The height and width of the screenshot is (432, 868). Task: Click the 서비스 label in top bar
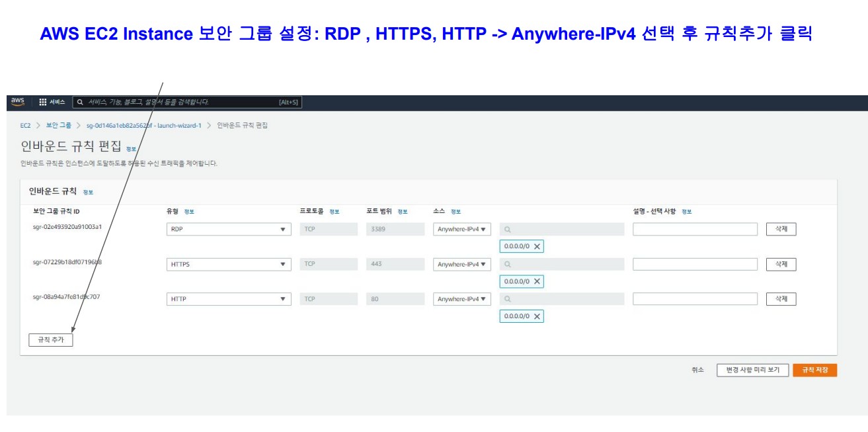(x=58, y=102)
